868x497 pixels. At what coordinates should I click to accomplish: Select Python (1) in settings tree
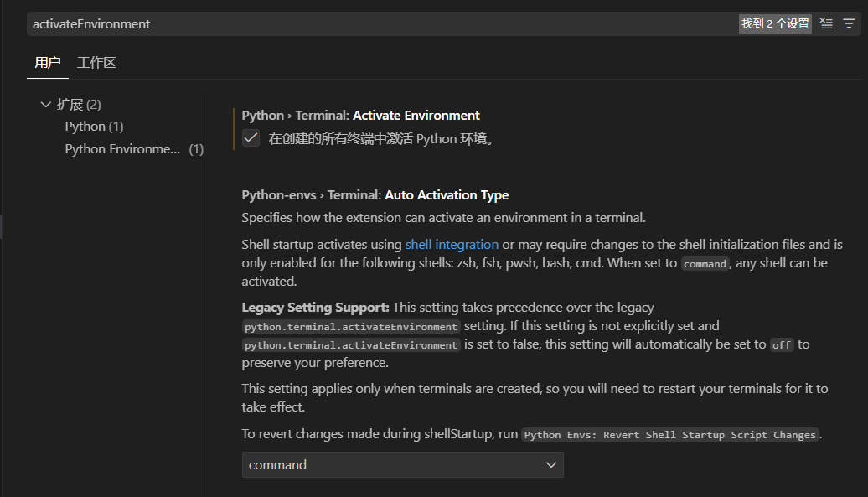click(x=94, y=127)
